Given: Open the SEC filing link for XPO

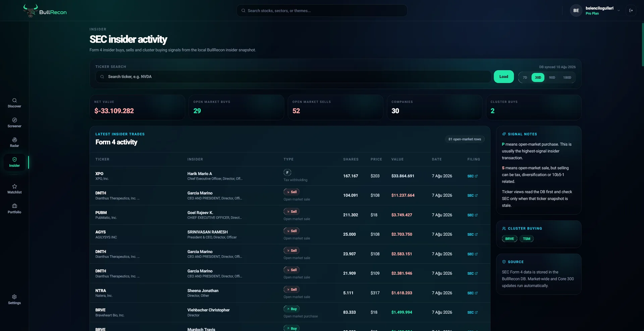Looking at the screenshot, I should coord(472,176).
